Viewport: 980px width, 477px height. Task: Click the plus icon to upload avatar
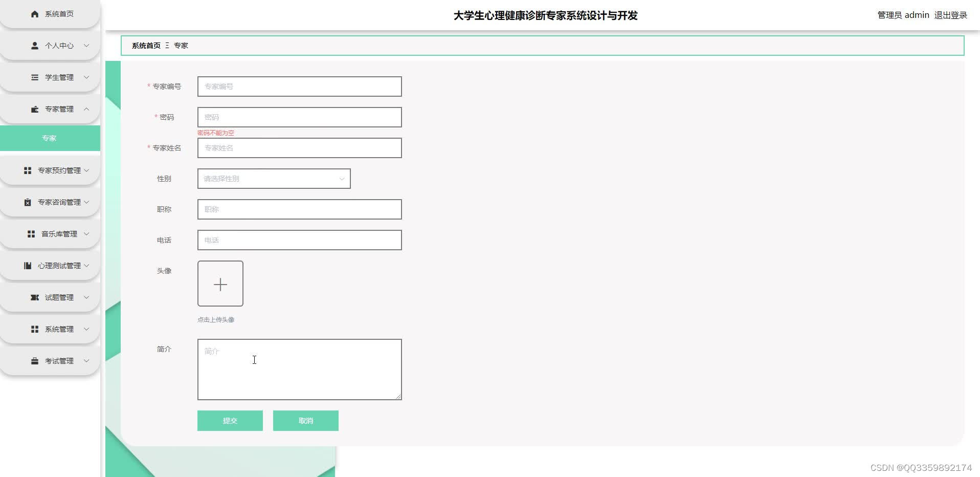tap(220, 284)
